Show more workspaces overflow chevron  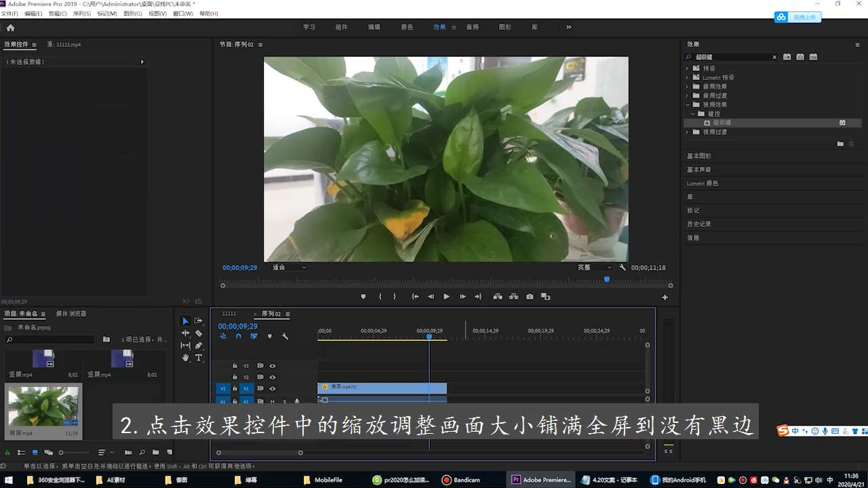[x=568, y=27]
